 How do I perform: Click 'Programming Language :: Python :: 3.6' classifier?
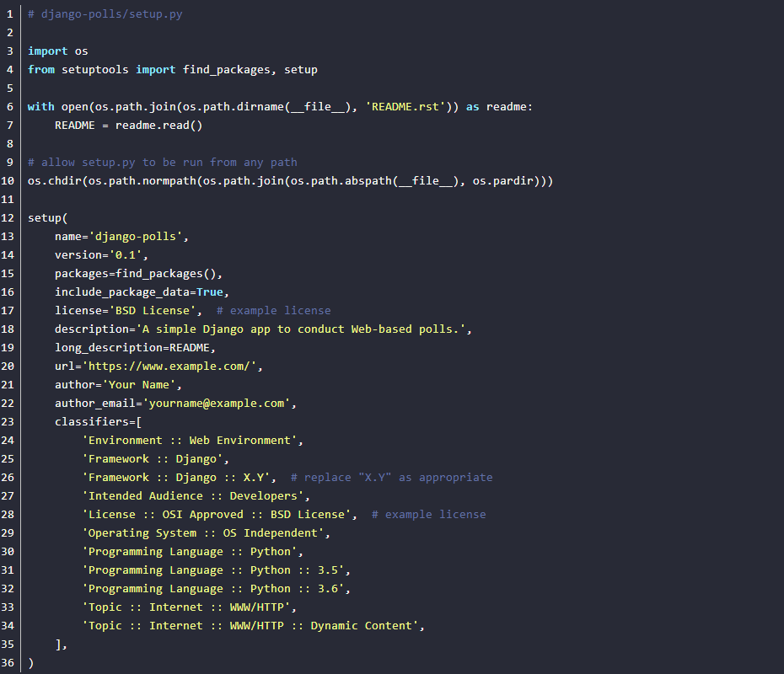click(x=213, y=588)
